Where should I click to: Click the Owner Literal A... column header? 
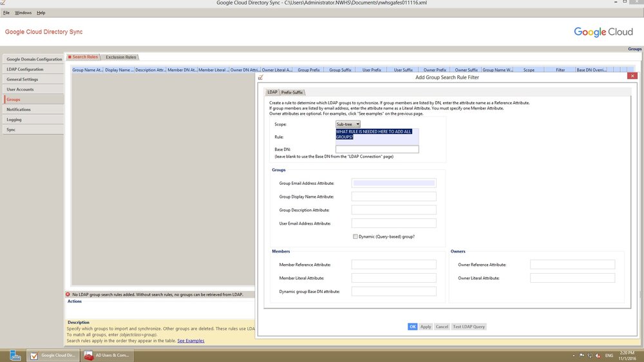coord(277,70)
